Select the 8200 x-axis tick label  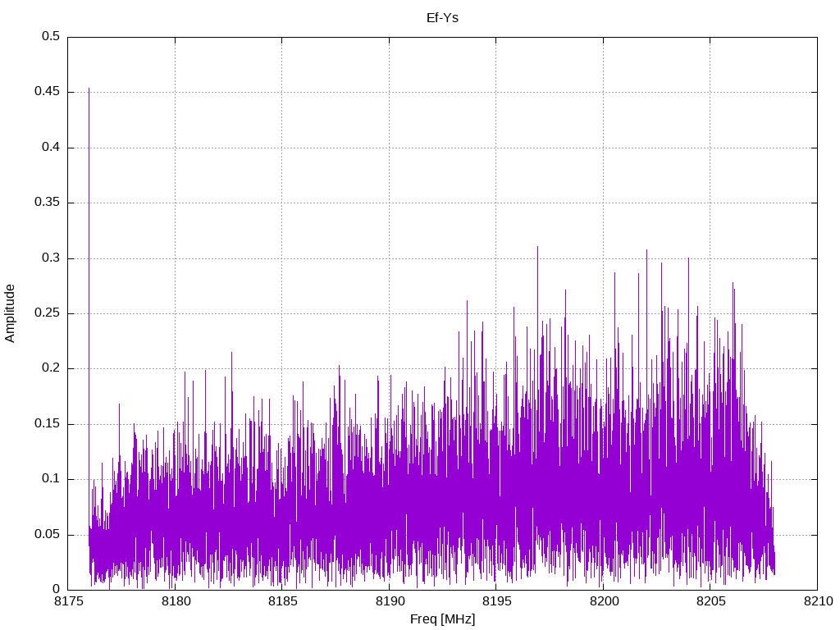(603, 603)
